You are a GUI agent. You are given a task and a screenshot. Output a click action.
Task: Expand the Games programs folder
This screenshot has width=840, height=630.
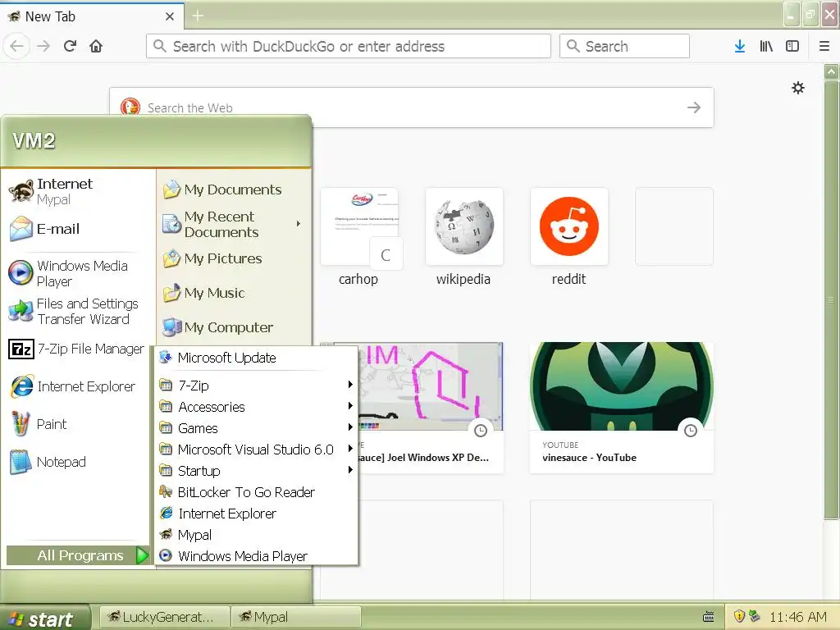(x=256, y=428)
